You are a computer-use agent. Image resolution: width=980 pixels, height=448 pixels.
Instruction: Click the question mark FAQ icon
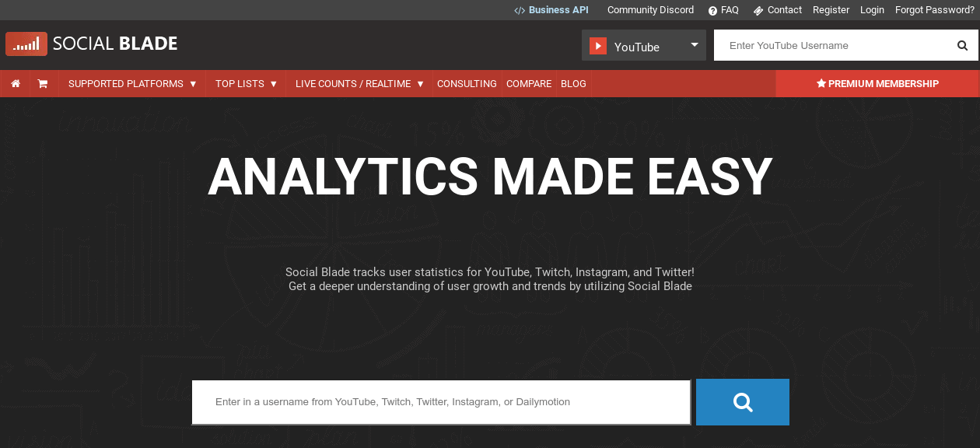coord(712,9)
